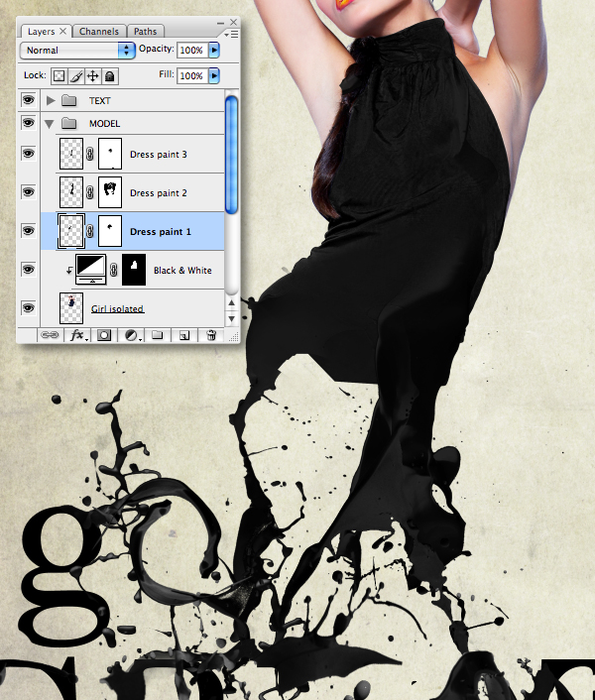Image resolution: width=595 pixels, height=700 pixels.
Task: Select Girl isolated layer thumbnail
Action: (71, 308)
